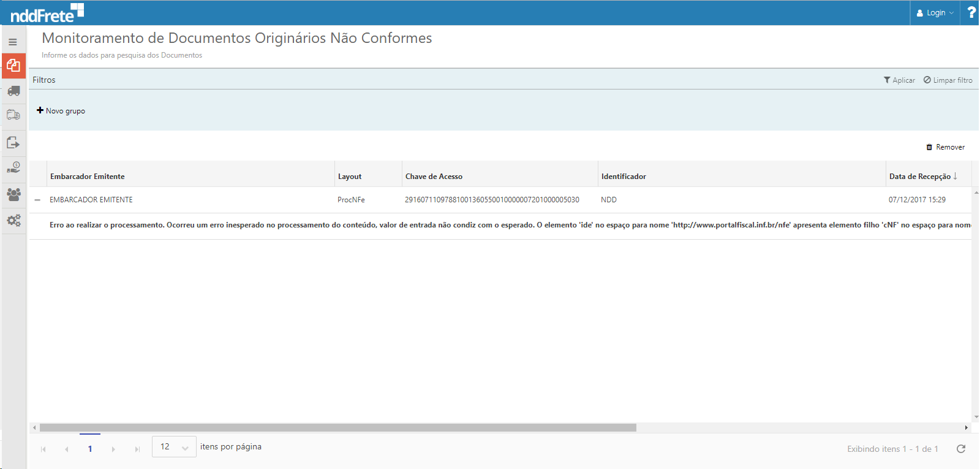Click the help question mark icon
The width and height of the screenshot is (980, 469).
point(971,12)
